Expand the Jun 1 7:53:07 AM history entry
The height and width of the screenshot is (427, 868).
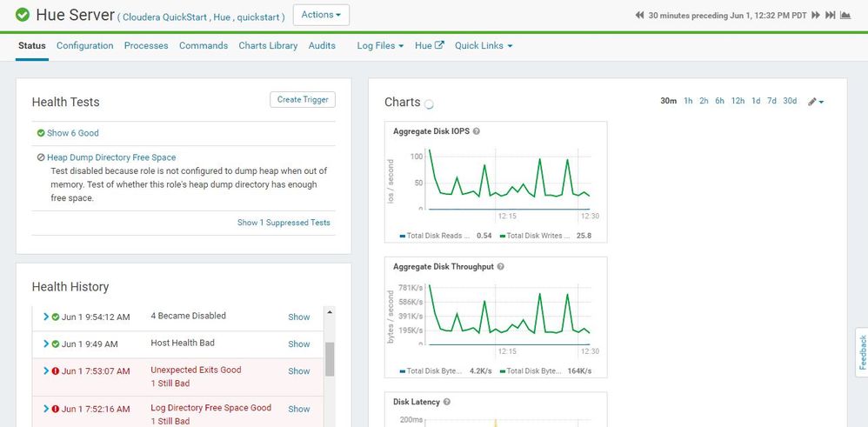click(x=46, y=370)
